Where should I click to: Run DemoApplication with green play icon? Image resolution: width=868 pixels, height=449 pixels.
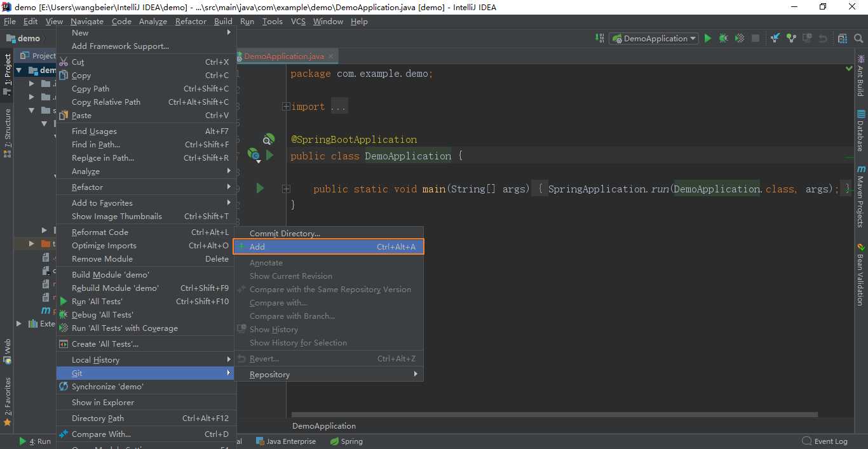click(708, 38)
